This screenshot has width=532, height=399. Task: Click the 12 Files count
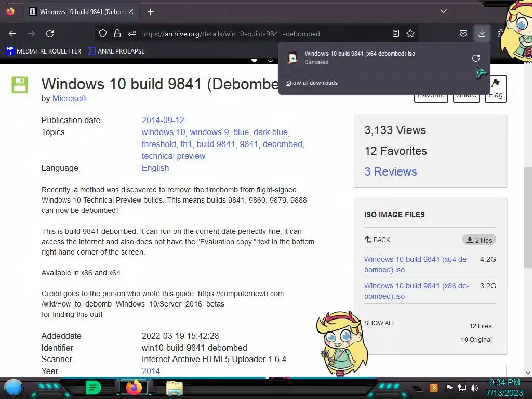[x=481, y=326]
